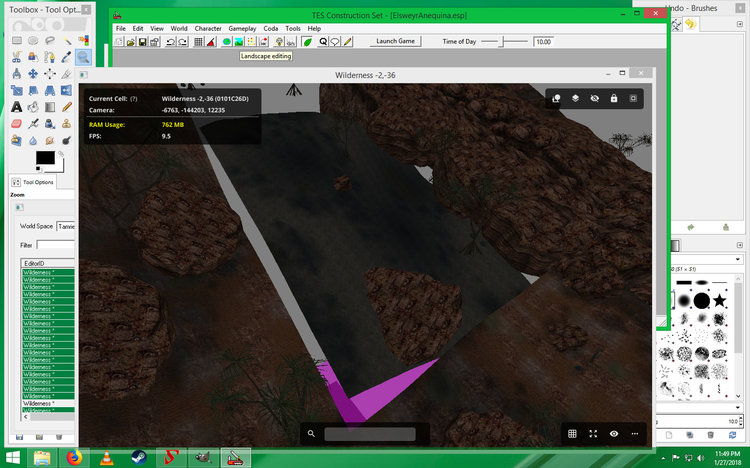Click the lightbulb Lights toolbar icon
Screen dimensions: 750x468
click(279, 42)
